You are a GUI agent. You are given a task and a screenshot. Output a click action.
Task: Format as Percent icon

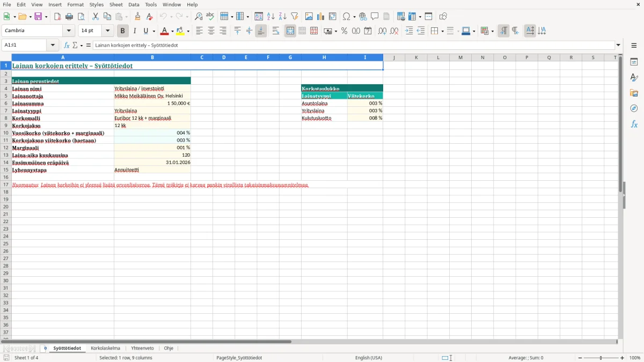[345, 31]
